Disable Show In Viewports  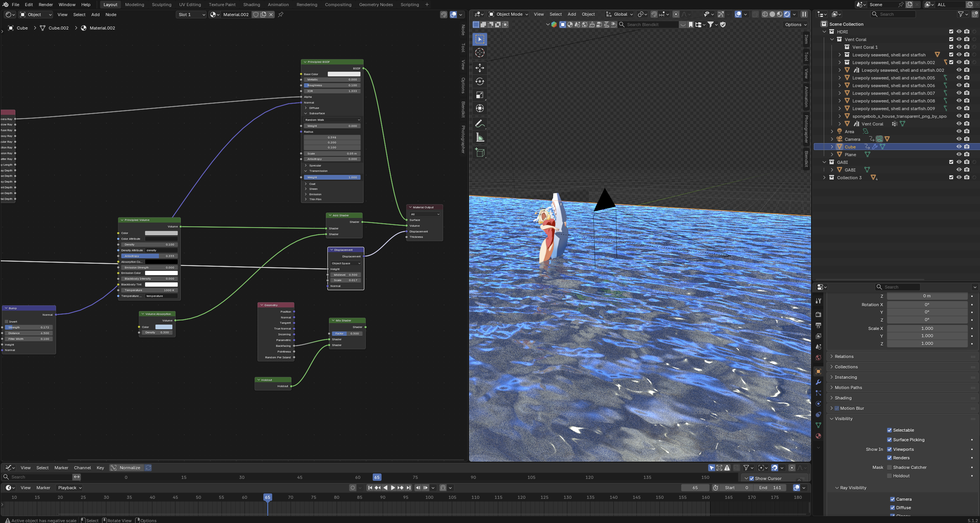(889, 449)
